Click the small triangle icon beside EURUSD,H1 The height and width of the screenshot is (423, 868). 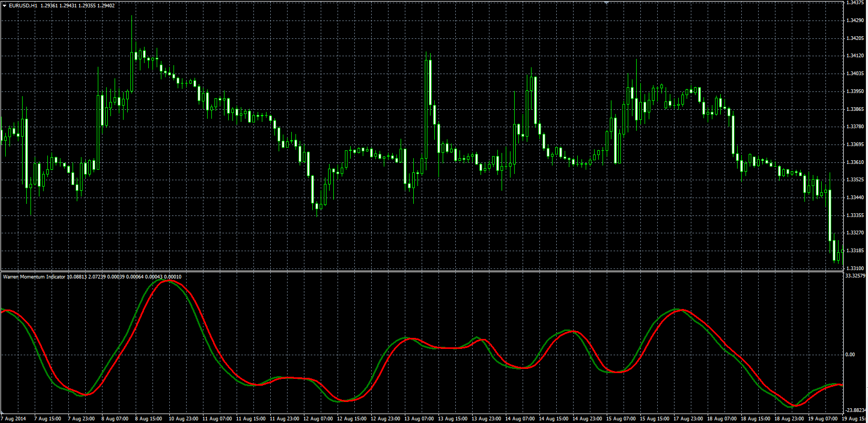click(4, 5)
